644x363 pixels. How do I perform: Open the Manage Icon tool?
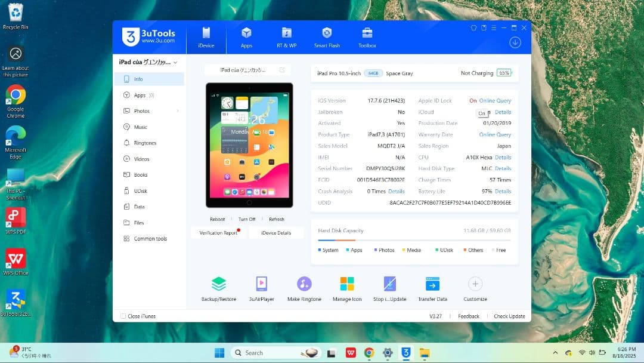coord(347,287)
